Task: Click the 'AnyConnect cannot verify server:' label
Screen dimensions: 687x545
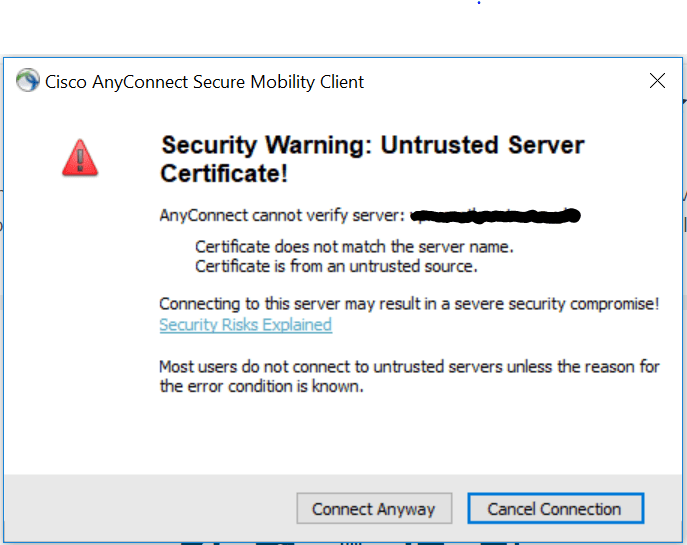Action: click(282, 216)
